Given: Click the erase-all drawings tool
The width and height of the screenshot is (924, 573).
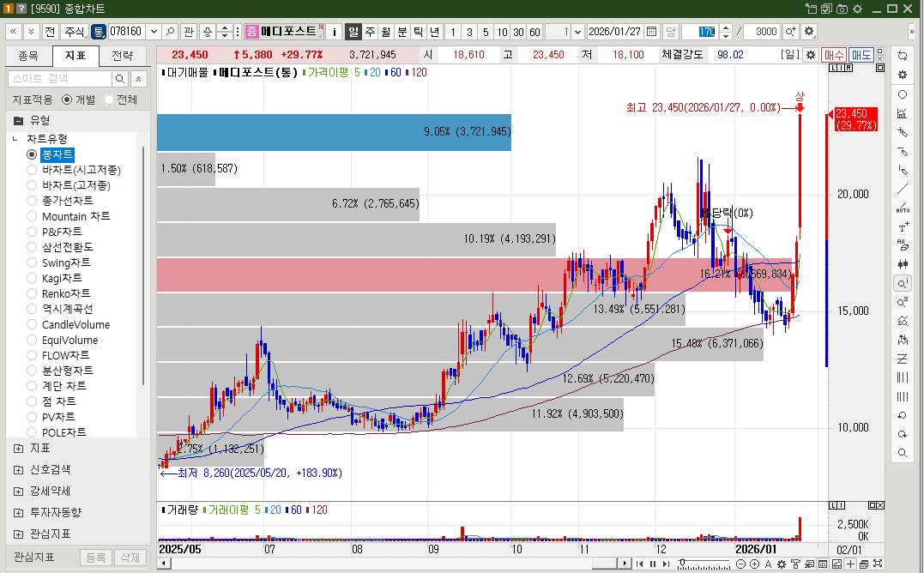Looking at the screenshot, I should (903, 245).
